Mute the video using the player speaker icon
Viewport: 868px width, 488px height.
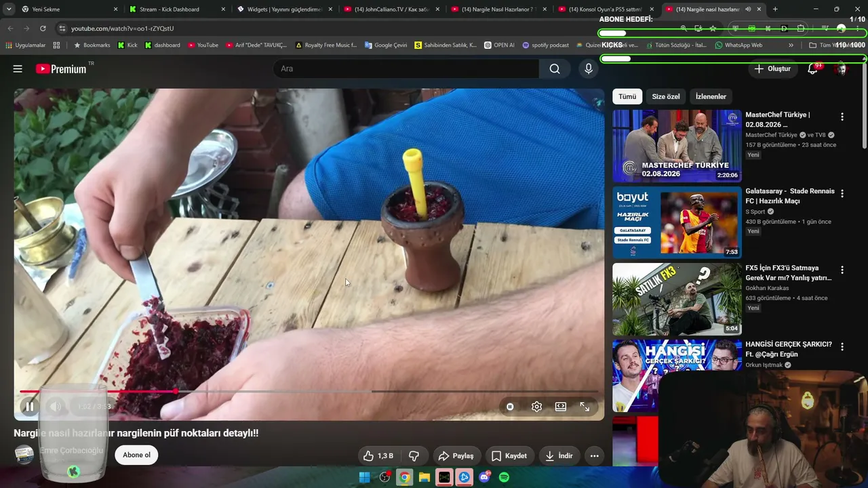56,407
